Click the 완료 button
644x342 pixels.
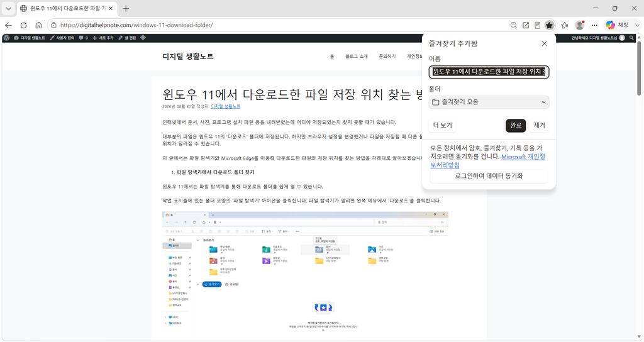pos(516,125)
